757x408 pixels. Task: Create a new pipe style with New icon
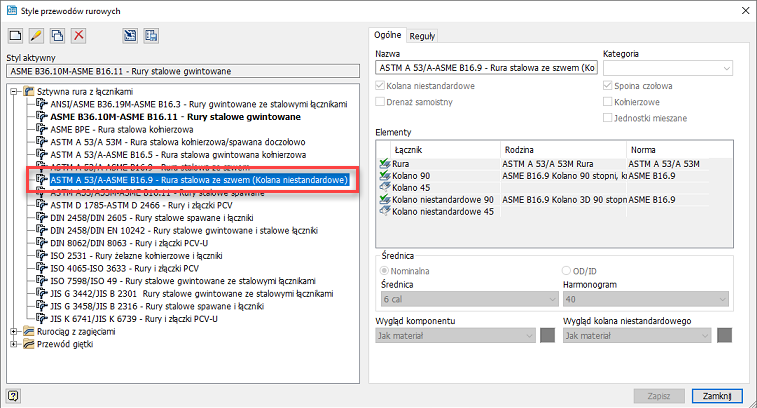coord(15,35)
